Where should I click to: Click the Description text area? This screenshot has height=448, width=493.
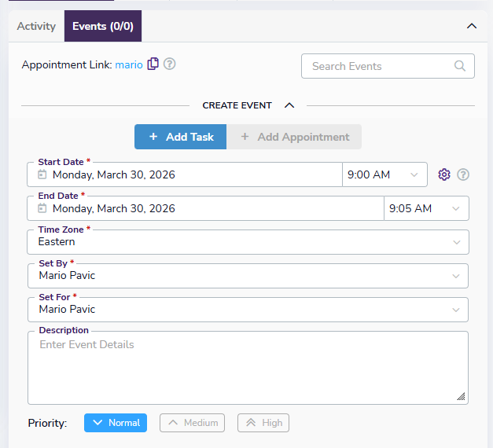(x=248, y=369)
